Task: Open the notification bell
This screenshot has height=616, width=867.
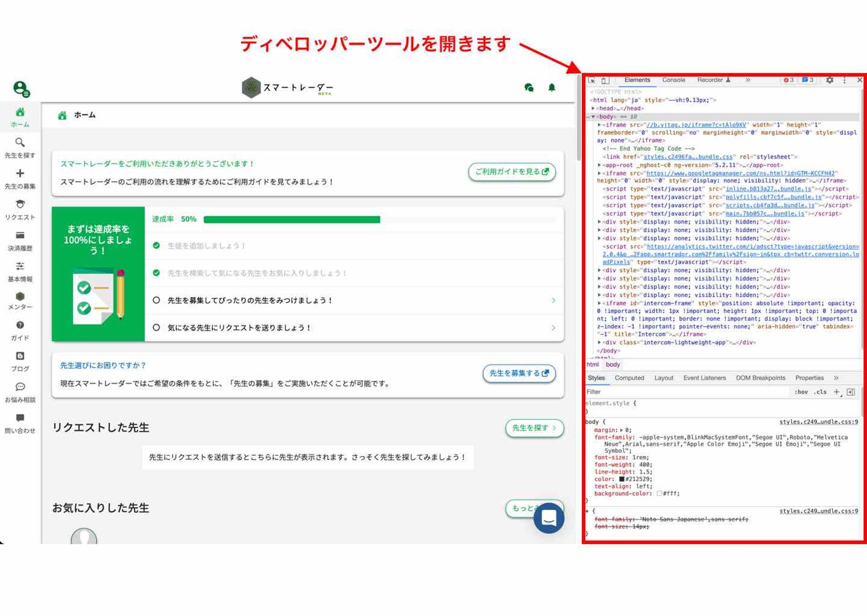Action: [552, 88]
